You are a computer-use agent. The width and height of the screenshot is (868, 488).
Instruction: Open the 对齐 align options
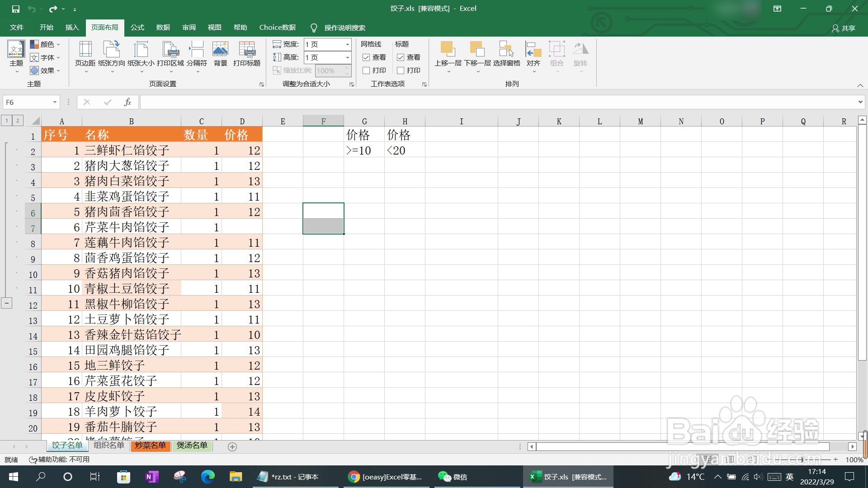533,56
